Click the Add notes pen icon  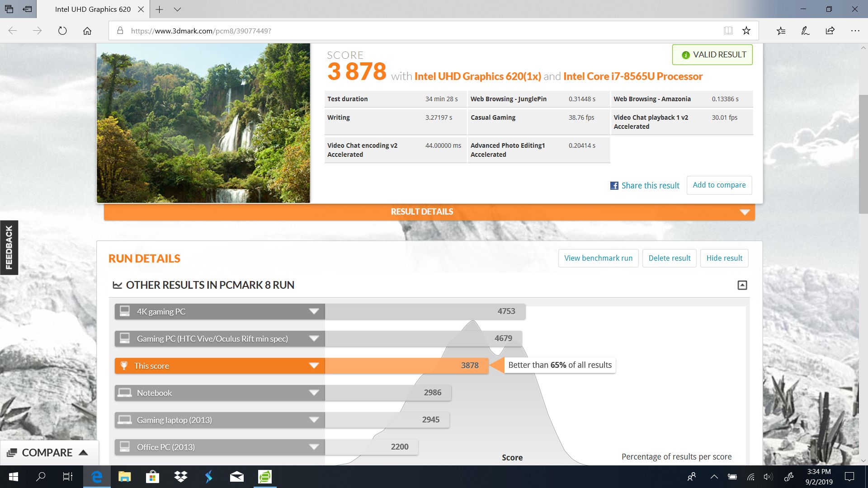coord(805,31)
